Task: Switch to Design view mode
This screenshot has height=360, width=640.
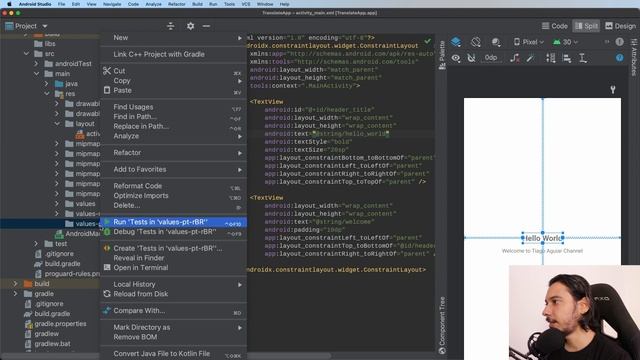Action: pyautogui.click(x=620, y=26)
